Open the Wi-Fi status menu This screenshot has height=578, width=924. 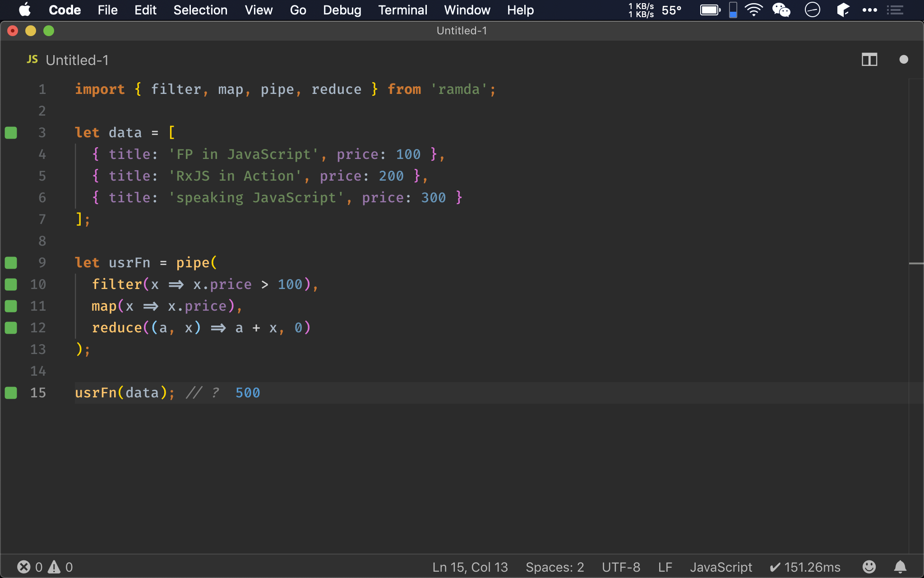(x=754, y=10)
